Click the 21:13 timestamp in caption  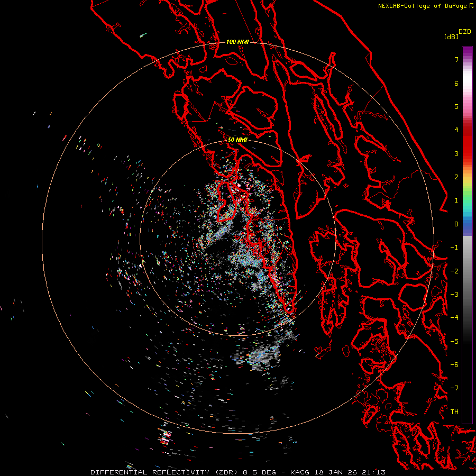(x=373, y=472)
